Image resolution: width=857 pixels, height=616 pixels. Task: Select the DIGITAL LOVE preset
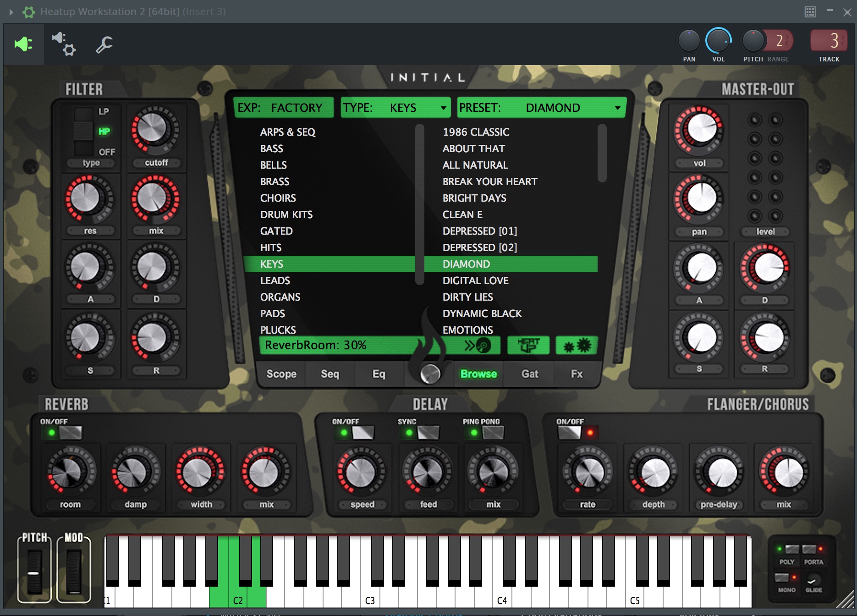pos(511,280)
